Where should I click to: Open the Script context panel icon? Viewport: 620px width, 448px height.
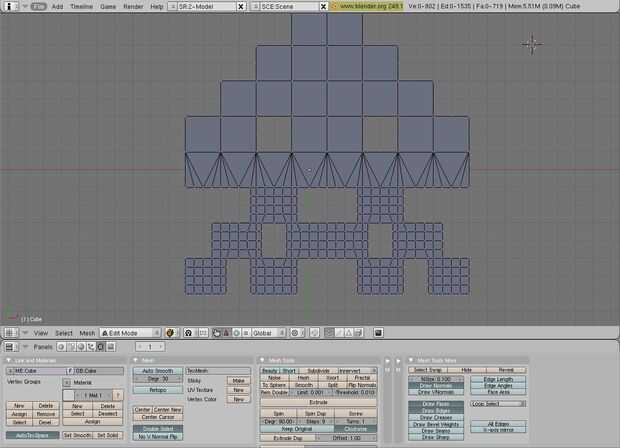(71, 347)
